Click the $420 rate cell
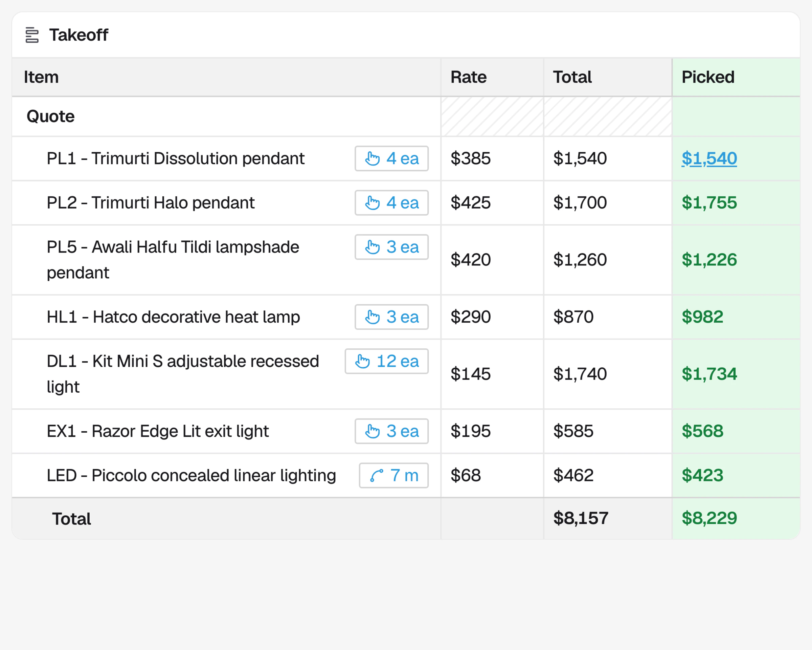The width and height of the screenshot is (812, 650). 492,260
